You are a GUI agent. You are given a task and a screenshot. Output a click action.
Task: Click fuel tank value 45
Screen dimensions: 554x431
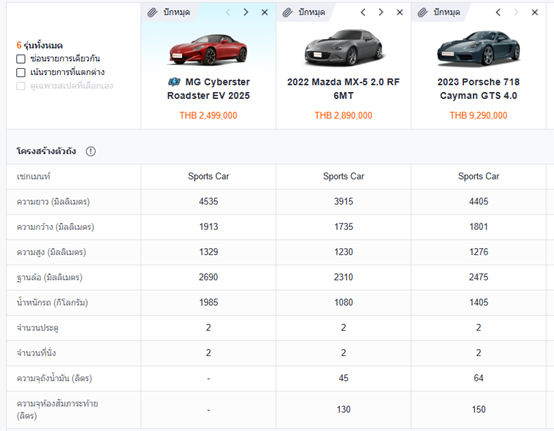(343, 378)
